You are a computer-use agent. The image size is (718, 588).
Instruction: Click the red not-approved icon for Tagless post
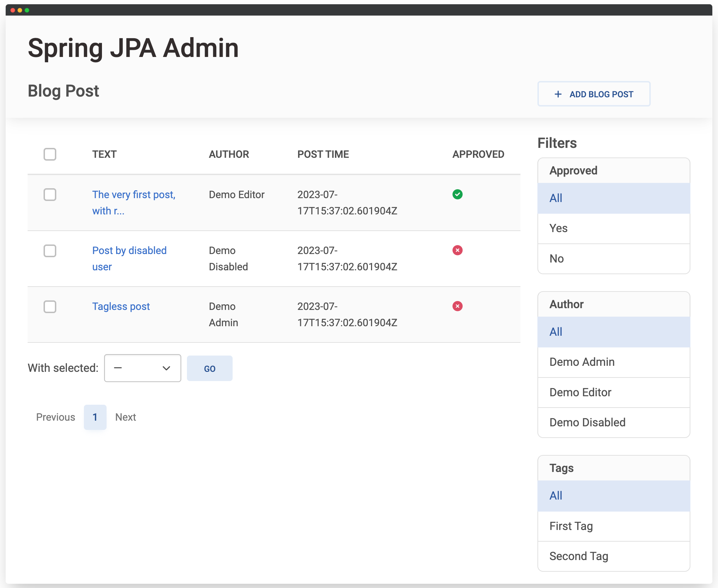click(x=457, y=306)
